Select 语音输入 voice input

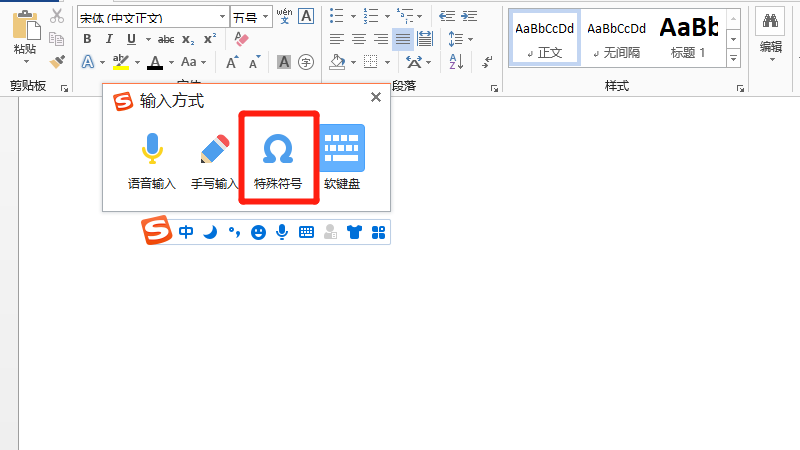151,158
